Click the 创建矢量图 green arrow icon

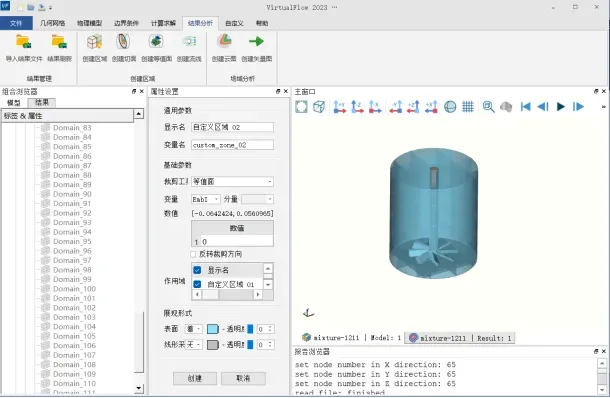[x=256, y=41]
